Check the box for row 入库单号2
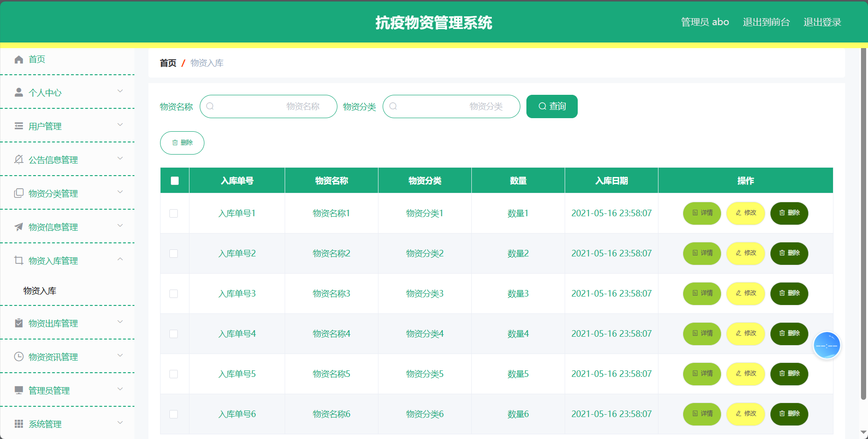The image size is (868, 439). coord(174,254)
